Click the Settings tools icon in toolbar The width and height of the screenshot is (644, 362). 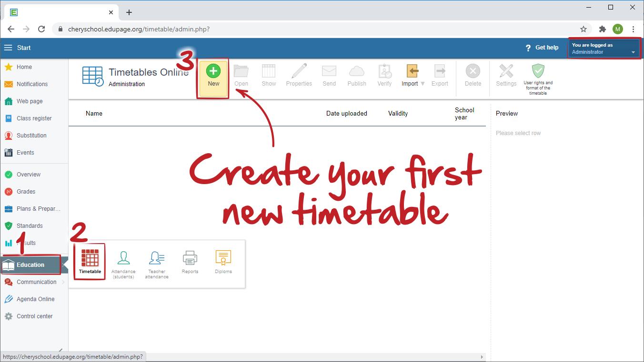click(x=506, y=71)
